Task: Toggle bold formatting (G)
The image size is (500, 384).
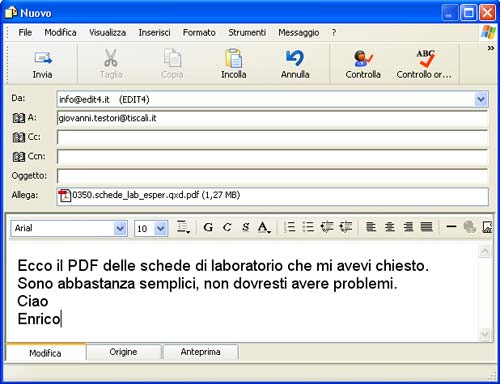Action: pyautogui.click(x=208, y=227)
